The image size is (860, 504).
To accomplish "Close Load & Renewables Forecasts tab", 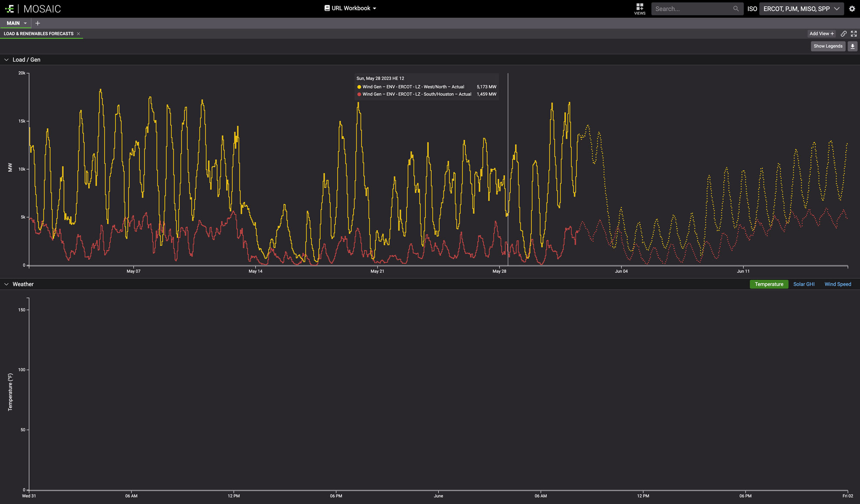I will click(78, 34).
